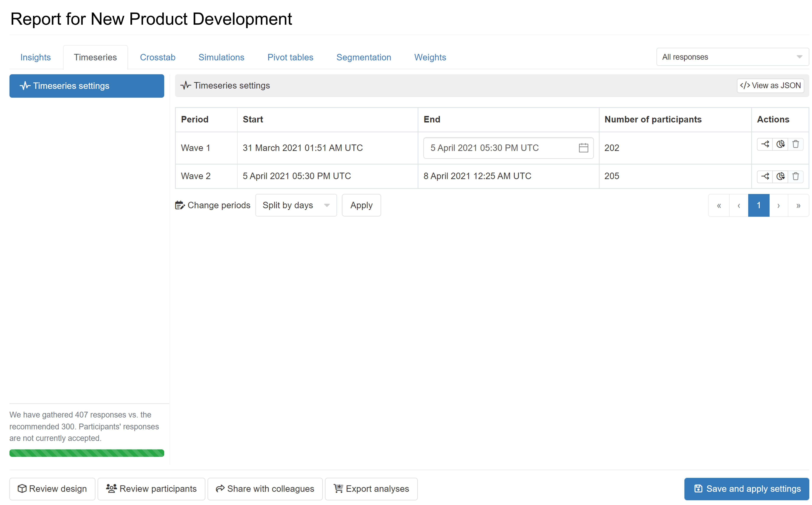This screenshot has width=812, height=505.
Task: Open the Crosstab tab
Action: pos(157,57)
